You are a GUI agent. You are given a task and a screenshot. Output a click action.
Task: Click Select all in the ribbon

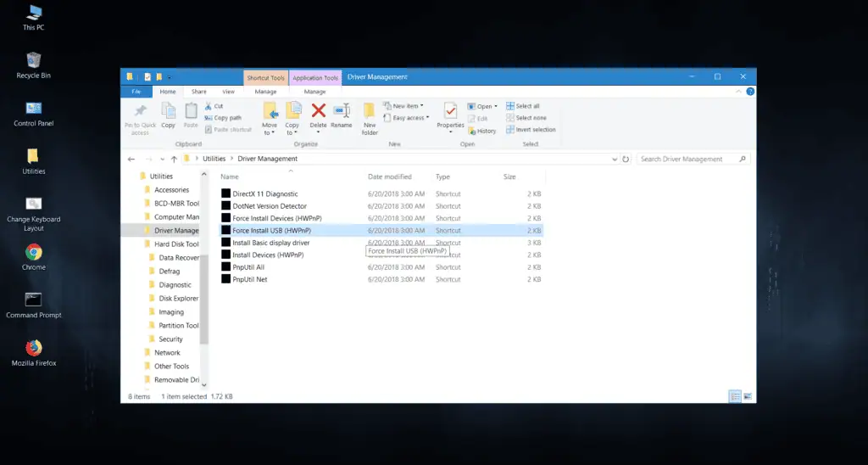coord(522,106)
